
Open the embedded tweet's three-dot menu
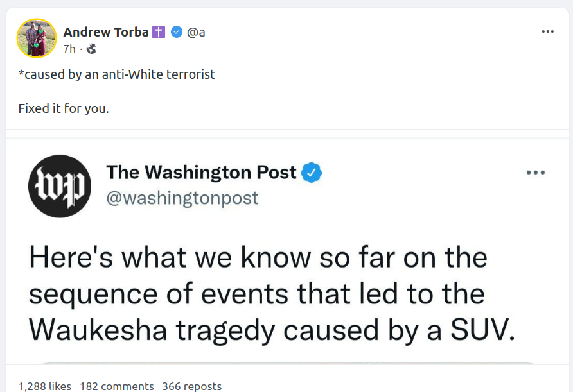point(535,172)
